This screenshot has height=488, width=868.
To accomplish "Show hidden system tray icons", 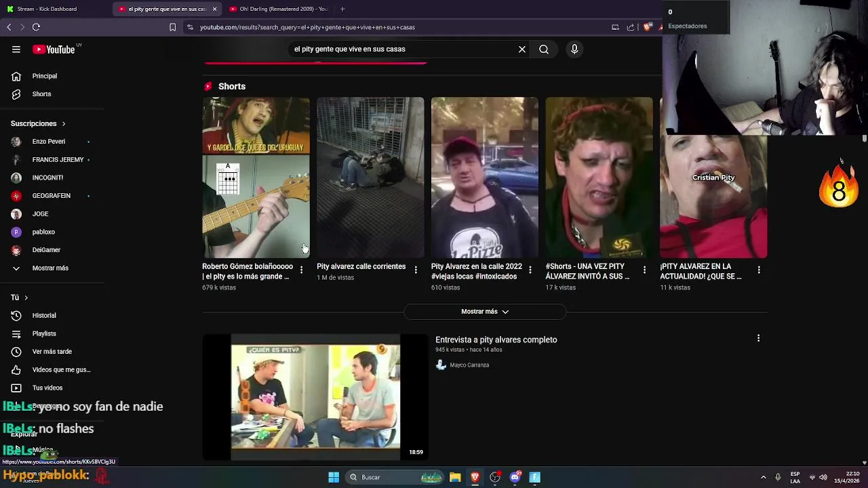I will pyautogui.click(x=763, y=477).
